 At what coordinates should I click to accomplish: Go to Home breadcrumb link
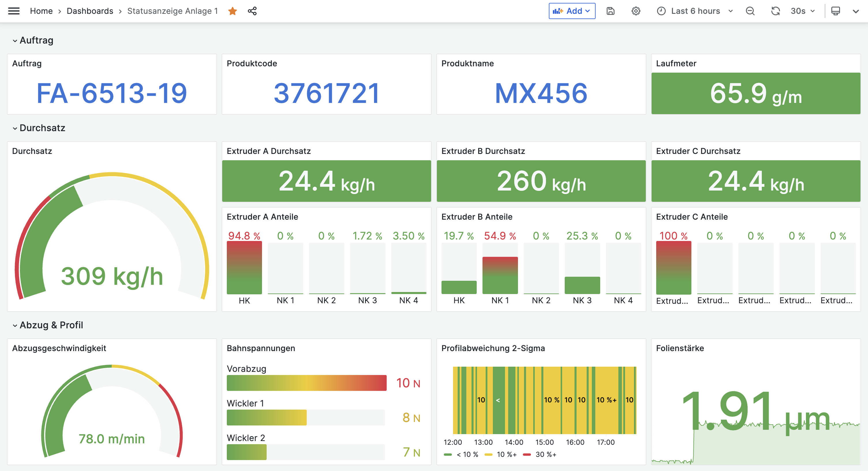(41, 11)
